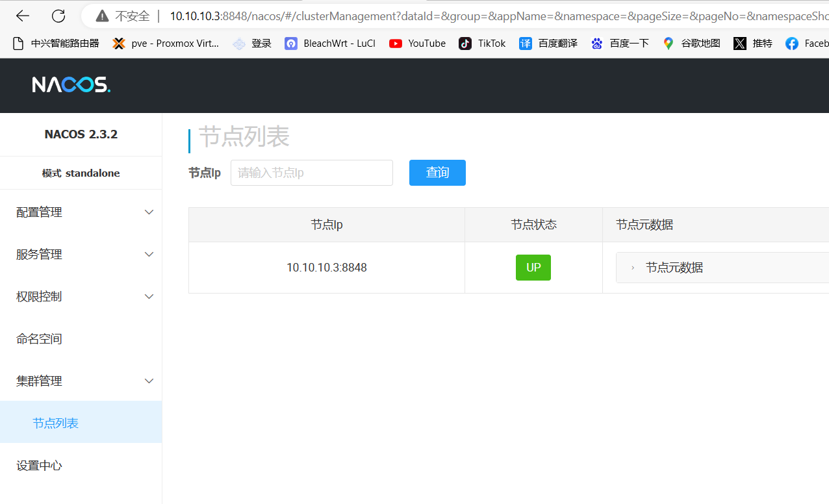The height and width of the screenshot is (504, 829).
Task: Reload the page with refresh icon
Action: coord(58,16)
